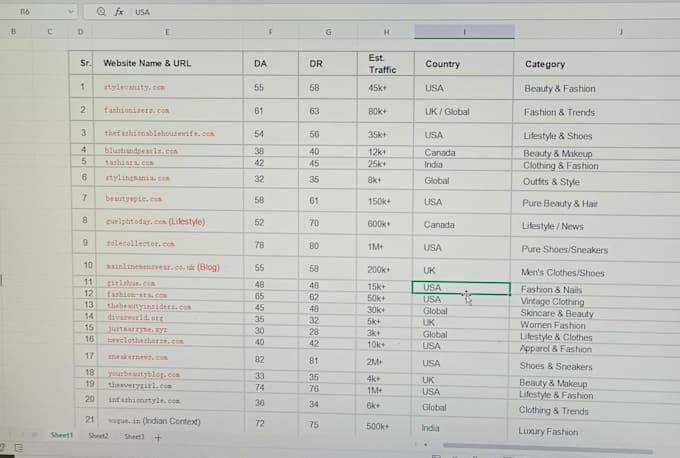The width and height of the screenshot is (680, 458).
Task: Select the Pure Shoes/Sneakers cell
Action: tap(594, 249)
